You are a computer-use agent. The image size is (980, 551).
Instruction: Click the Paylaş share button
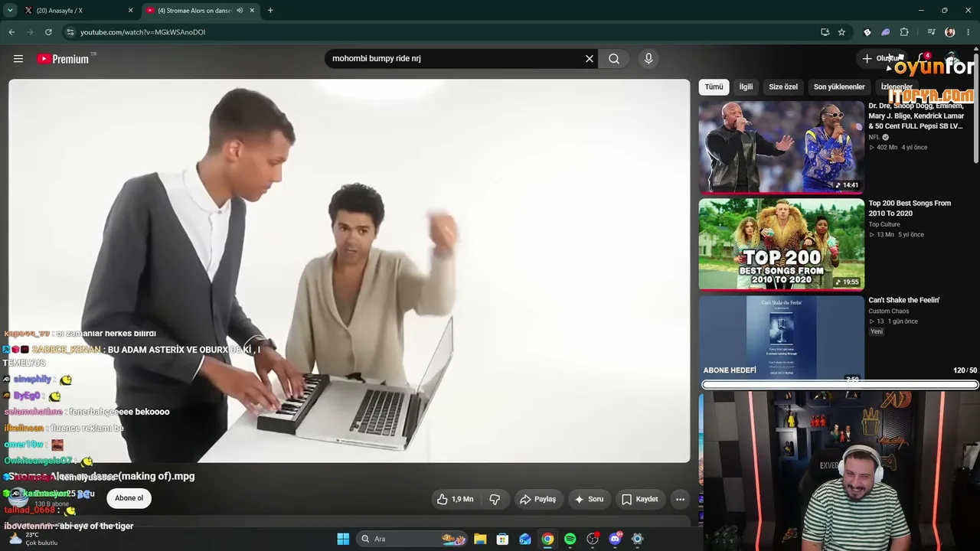pyautogui.click(x=537, y=500)
